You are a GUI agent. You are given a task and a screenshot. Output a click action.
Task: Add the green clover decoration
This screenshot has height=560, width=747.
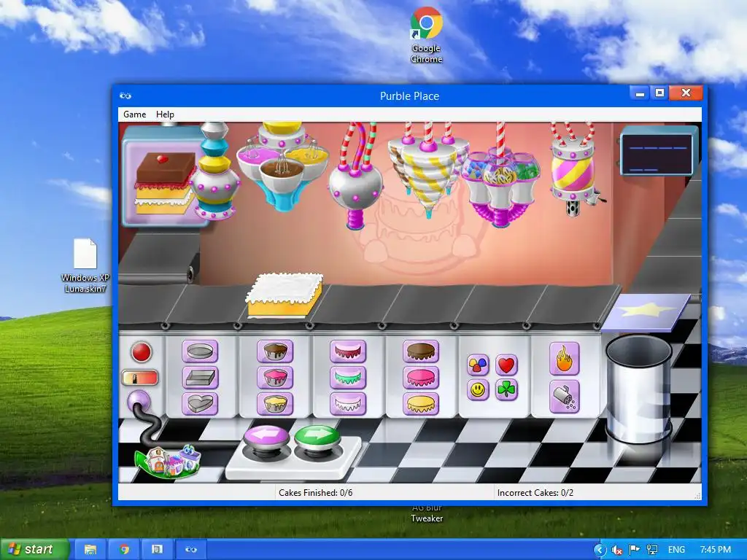tap(506, 390)
